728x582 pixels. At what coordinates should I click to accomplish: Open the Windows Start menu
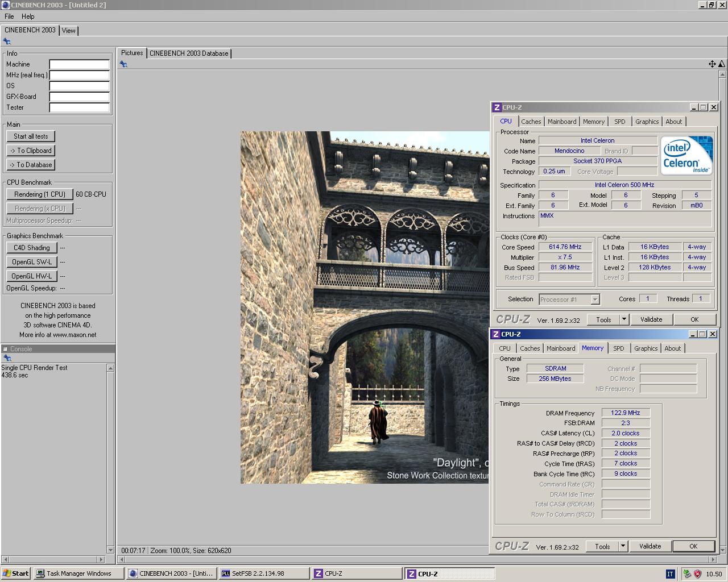click(x=16, y=573)
